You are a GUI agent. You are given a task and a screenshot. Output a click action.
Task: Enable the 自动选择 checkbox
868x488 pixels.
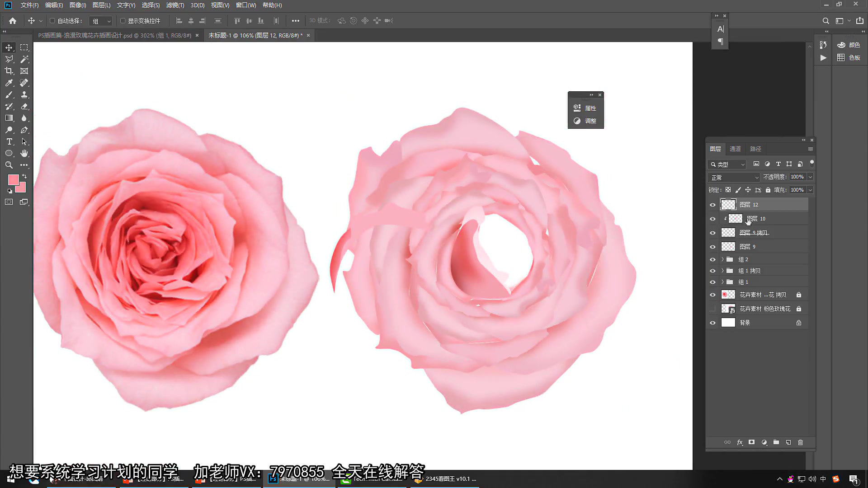click(x=52, y=21)
